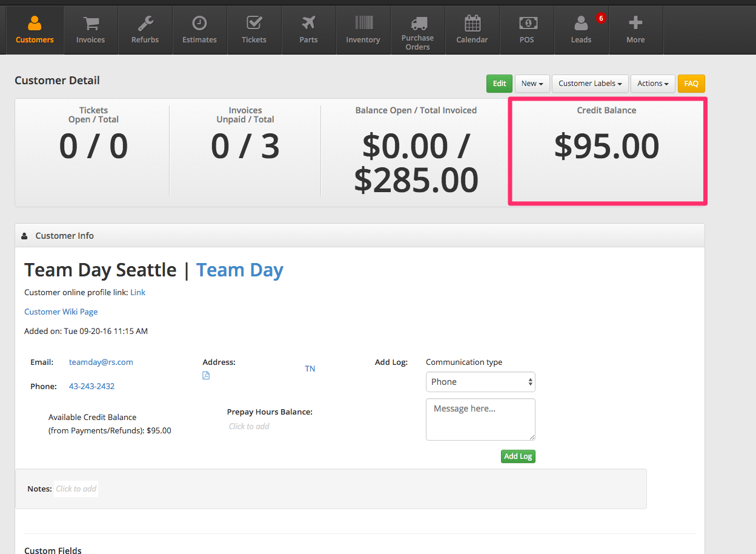Click the address PDF document icon
This screenshot has width=756, height=554.
(x=206, y=376)
